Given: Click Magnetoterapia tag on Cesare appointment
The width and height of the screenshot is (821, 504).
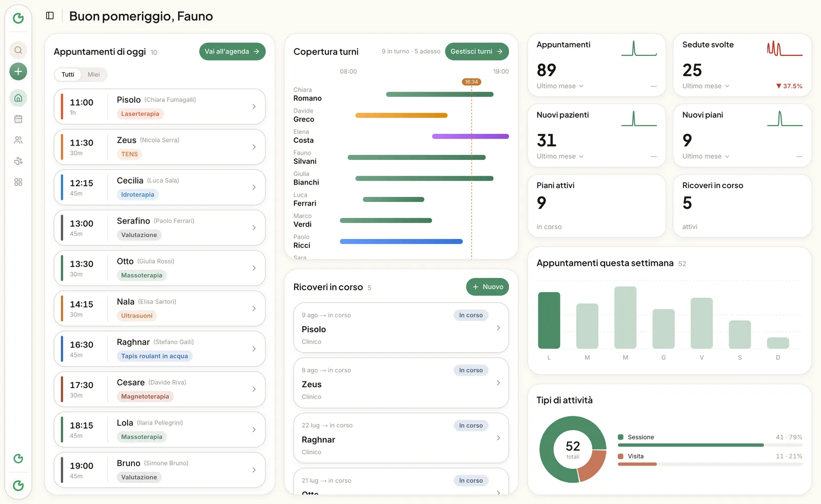Looking at the screenshot, I should pos(145,396).
